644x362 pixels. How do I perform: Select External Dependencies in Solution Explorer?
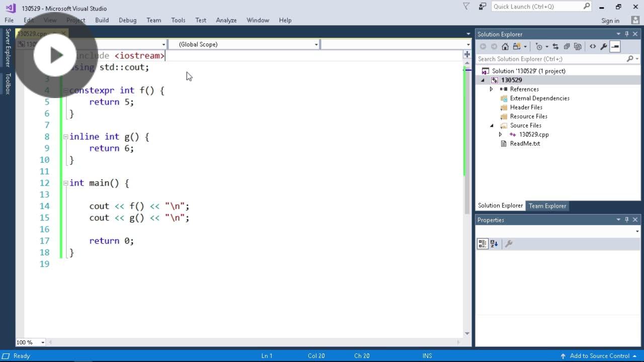click(x=539, y=98)
